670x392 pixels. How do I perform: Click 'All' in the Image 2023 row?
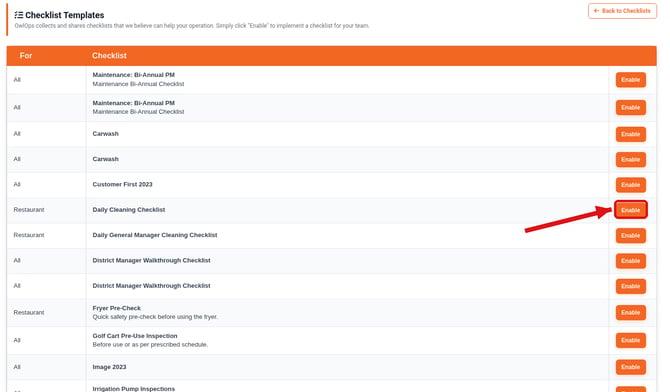(x=17, y=367)
